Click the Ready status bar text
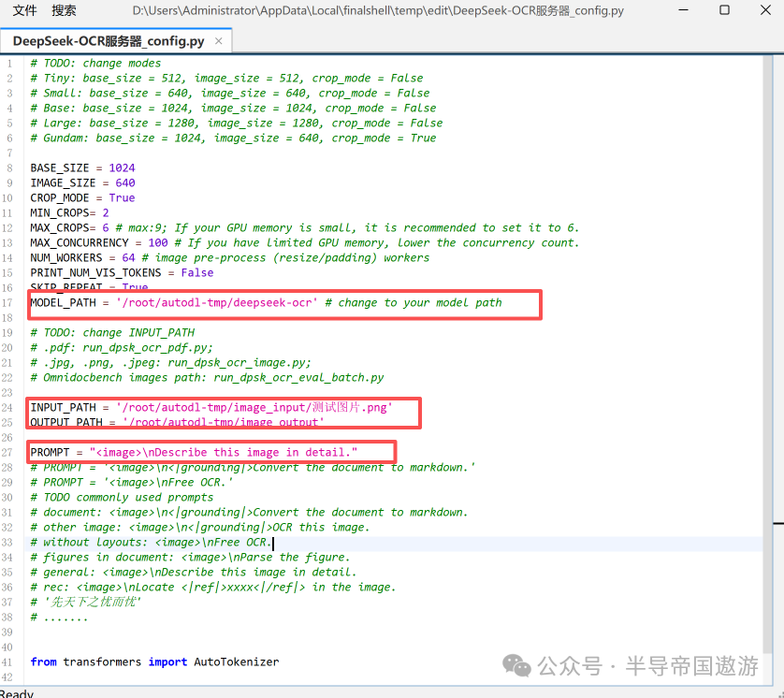784x698 pixels. click(x=17, y=693)
